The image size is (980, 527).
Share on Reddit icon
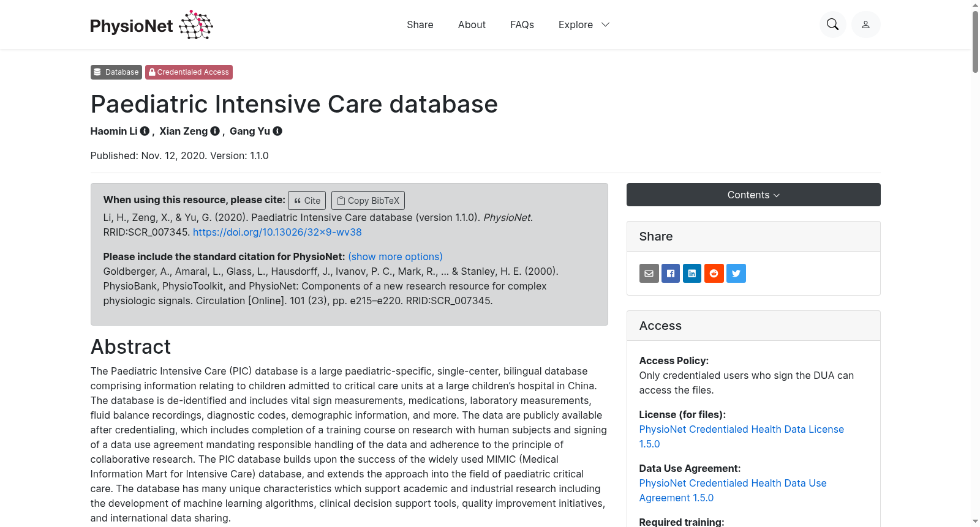[714, 274]
